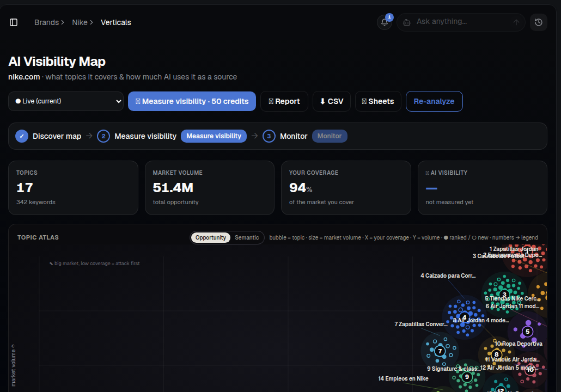
Task: Click the '4 Calzado para Corr...' label
Action: coord(448,275)
